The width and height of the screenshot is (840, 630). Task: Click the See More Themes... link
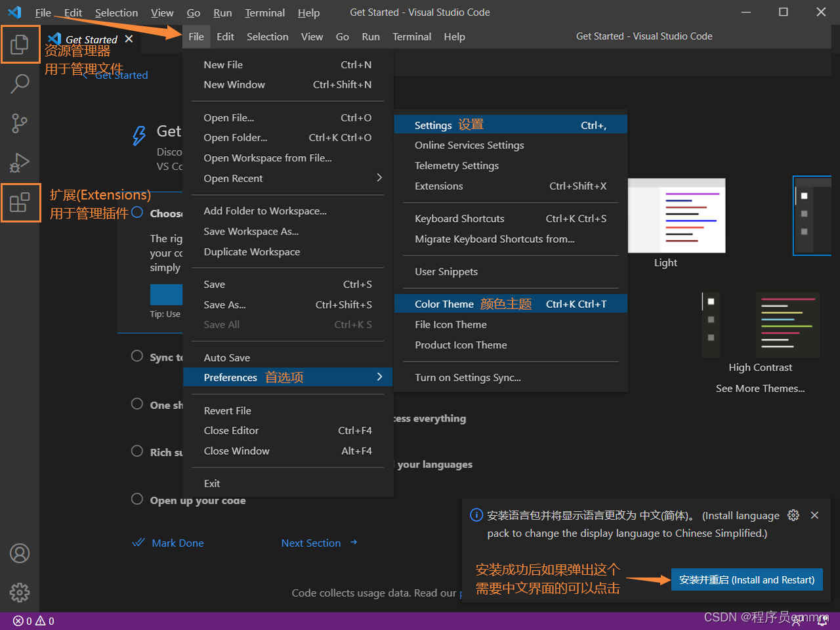click(760, 388)
